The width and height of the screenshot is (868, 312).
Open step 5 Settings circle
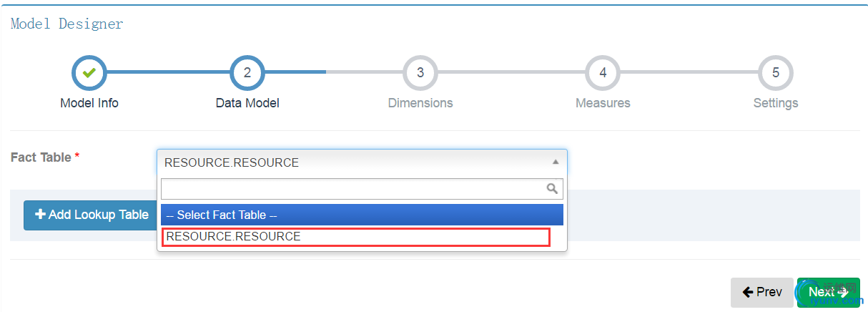click(776, 72)
